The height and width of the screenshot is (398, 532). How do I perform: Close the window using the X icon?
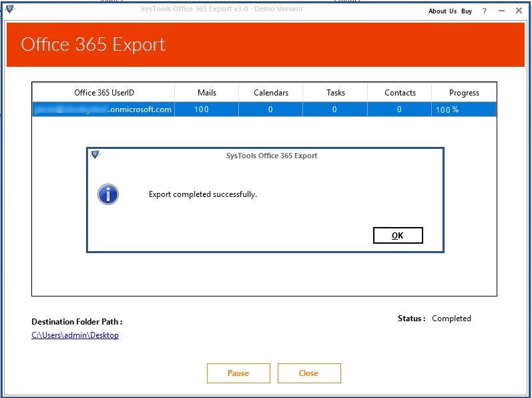tap(519, 11)
